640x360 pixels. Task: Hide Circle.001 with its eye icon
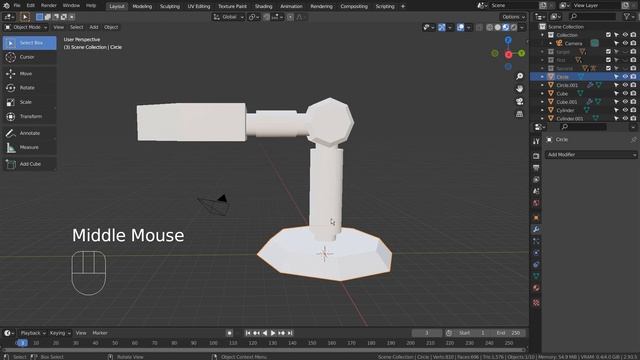click(625, 85)
